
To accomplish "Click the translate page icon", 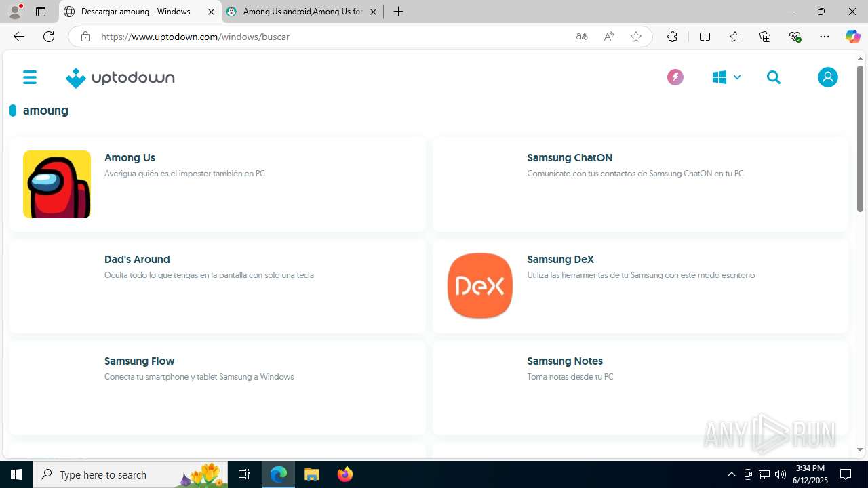I will pyautogui.click(x=582, y=37).
